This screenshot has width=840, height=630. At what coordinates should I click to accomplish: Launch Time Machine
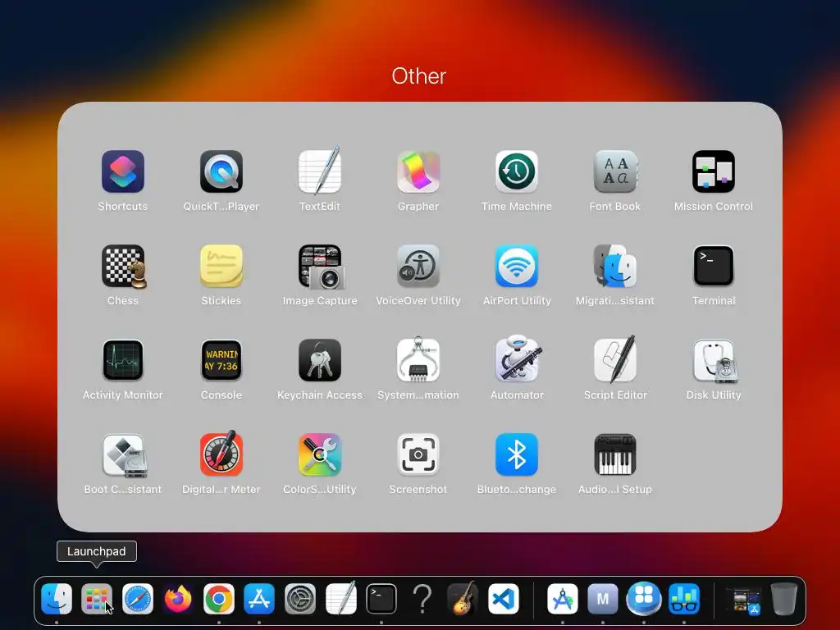(x=517, y=171)
